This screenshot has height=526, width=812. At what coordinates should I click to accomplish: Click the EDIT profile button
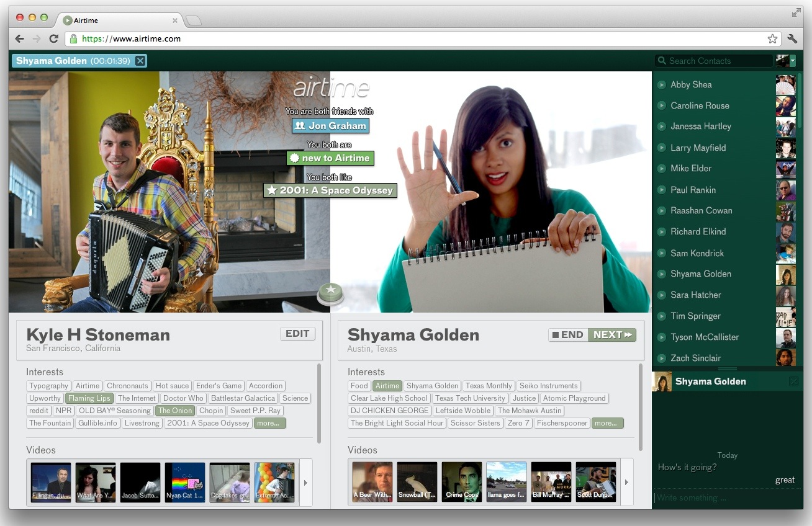[x=297, y=334]
